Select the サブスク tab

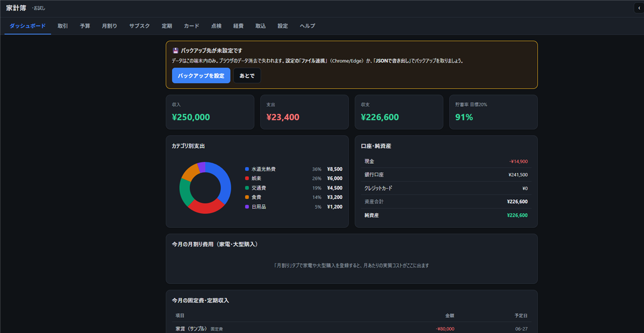click(x=140, y=26)
